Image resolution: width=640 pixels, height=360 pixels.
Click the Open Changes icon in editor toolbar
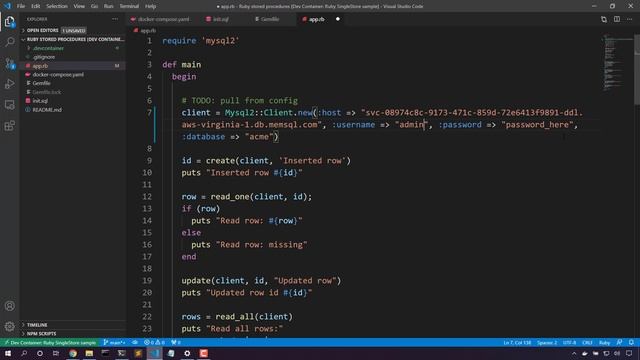pyautogui.click(x=604, y=19)
